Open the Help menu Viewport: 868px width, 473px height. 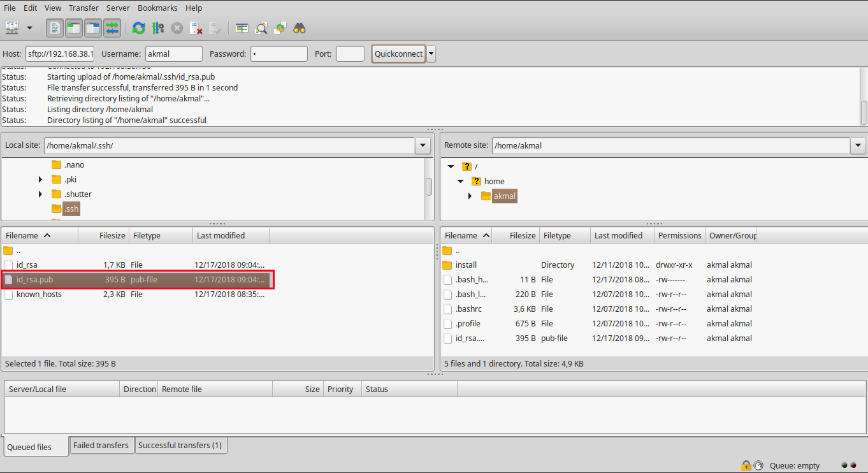pyautogui.click(x=194, y=8)
